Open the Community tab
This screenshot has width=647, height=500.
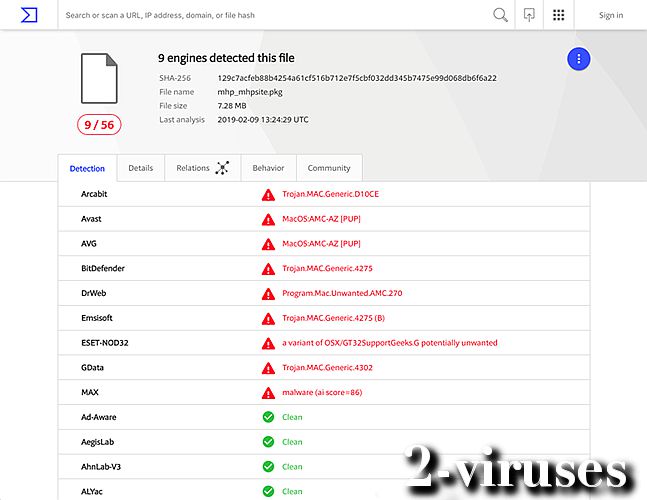click(329, 168)
